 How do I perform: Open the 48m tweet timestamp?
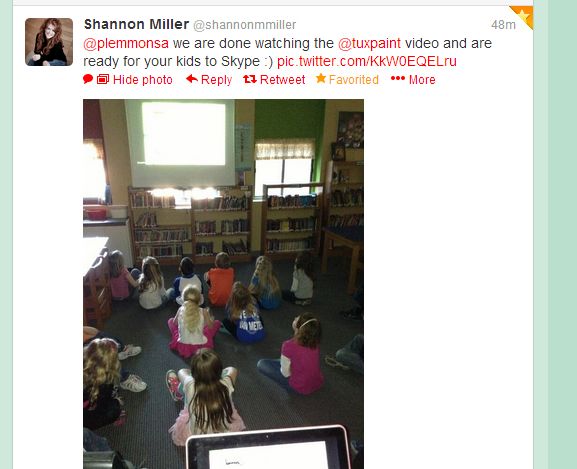(503, 25)
